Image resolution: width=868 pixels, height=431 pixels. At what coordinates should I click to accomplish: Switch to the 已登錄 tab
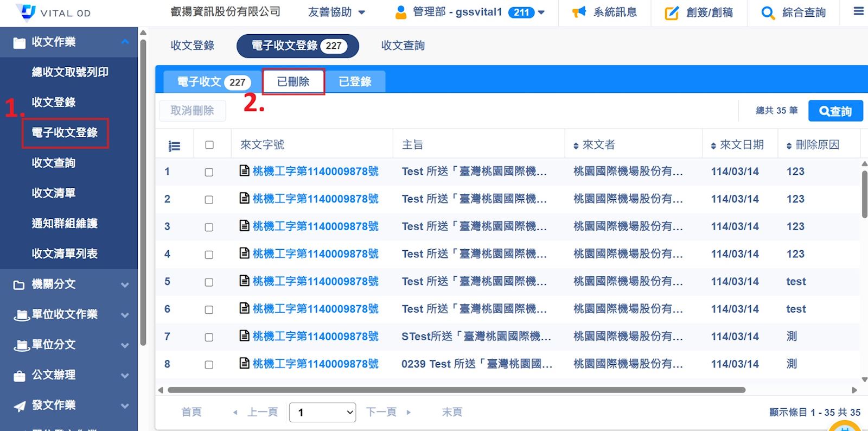click(355, 82)
